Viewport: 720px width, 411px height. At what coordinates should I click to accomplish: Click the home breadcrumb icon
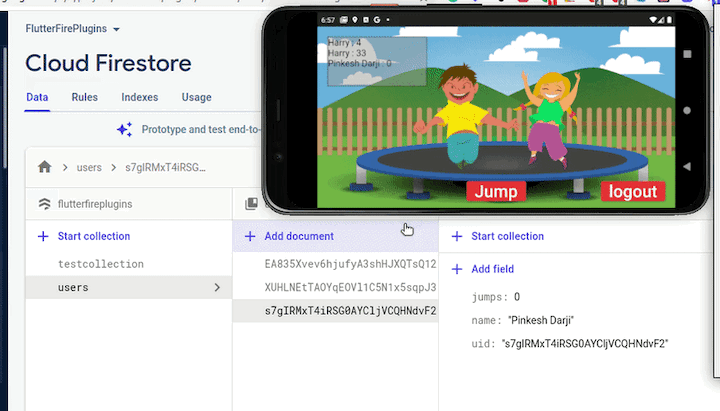45,167
